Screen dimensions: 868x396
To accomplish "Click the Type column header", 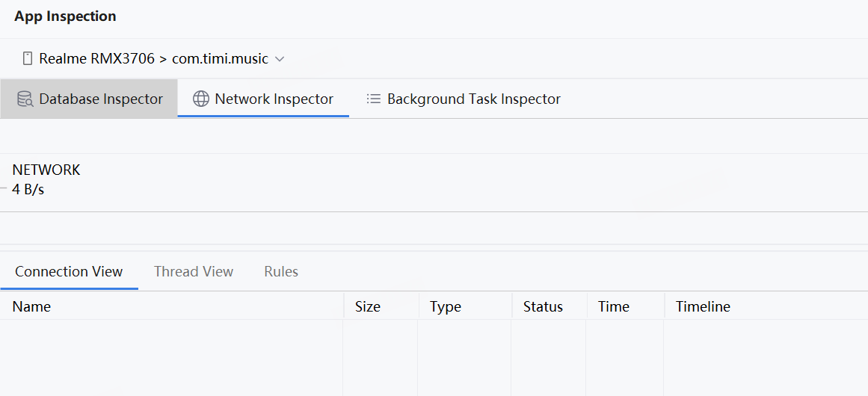I will point(446,306).
